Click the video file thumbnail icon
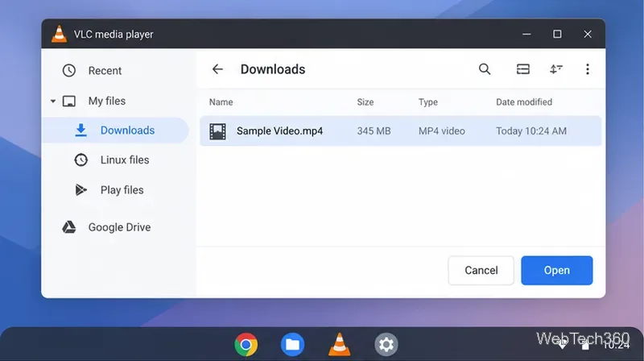This screenshot has height=361, width=644. click(217, 131)
